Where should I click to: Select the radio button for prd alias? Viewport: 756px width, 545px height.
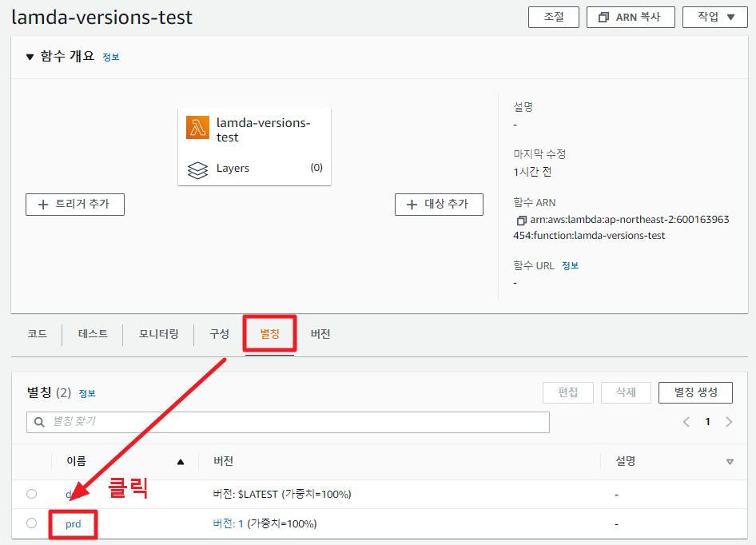click(x=31, y=523)
